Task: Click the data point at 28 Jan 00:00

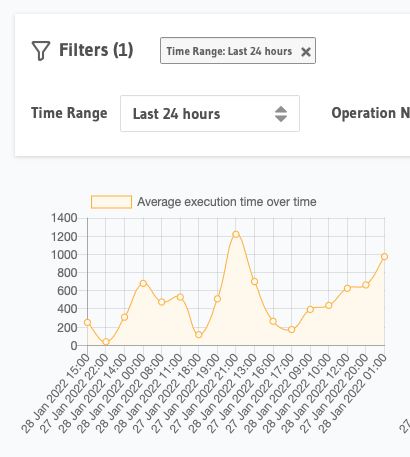Action: point(143,283)
